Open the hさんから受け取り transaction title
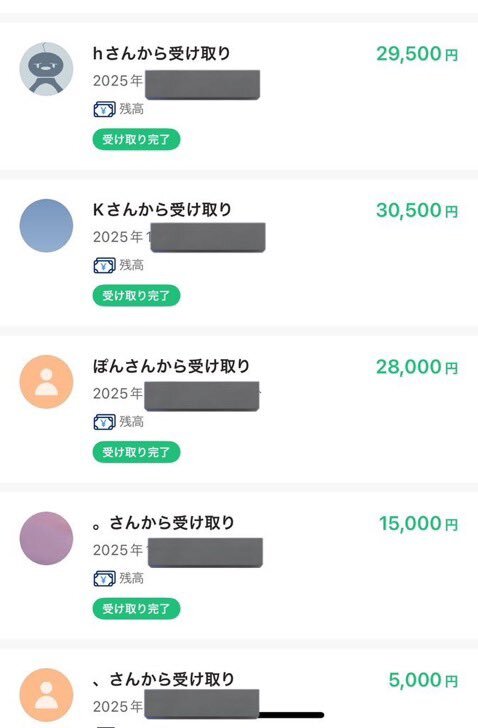This screenshot has height=728, width=478. pyautogui.click(x=161, y=53)
